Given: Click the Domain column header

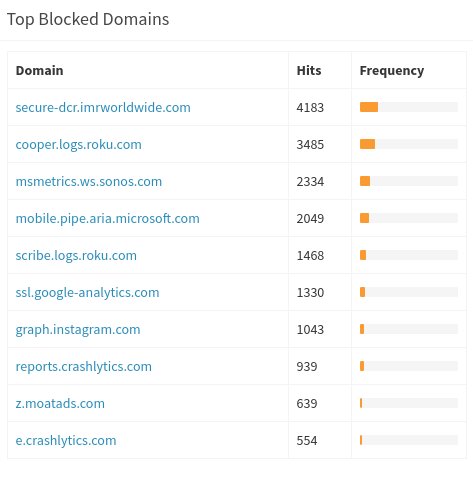Looking at the screenshot, I should (39, 71).
